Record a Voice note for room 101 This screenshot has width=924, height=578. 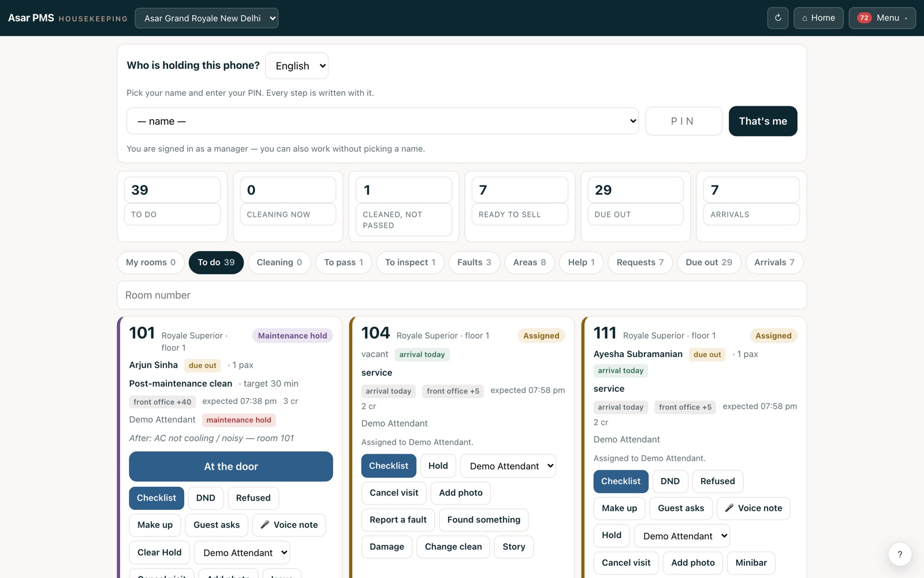click(289, 525)
